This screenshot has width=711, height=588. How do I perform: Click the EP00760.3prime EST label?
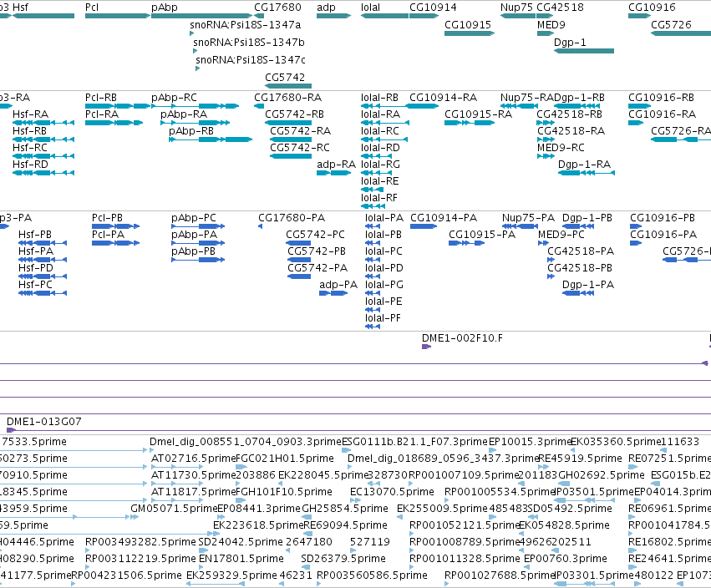pyautogui.click(x=566, y=559)
